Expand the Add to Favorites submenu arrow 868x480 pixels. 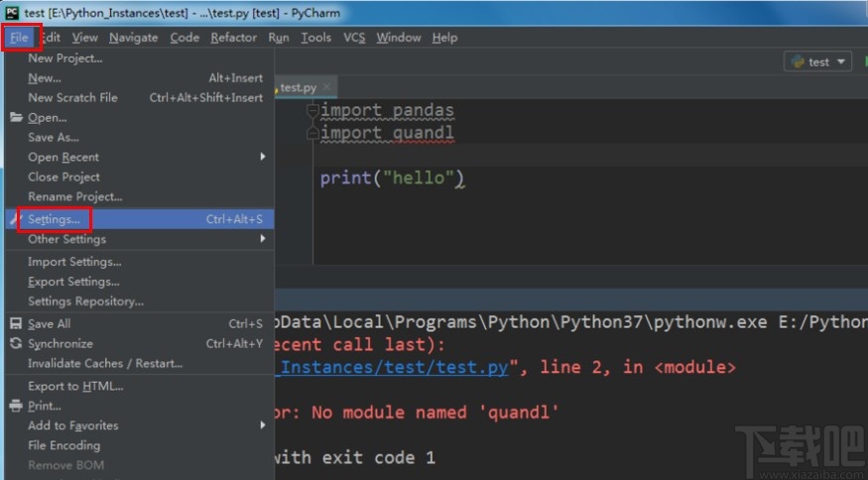point(263,425)
